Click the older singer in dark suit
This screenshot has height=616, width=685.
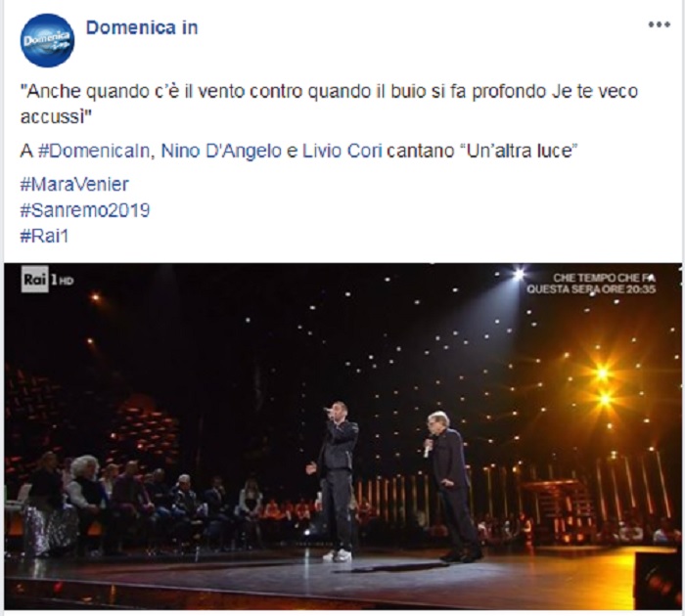(452, 485)
